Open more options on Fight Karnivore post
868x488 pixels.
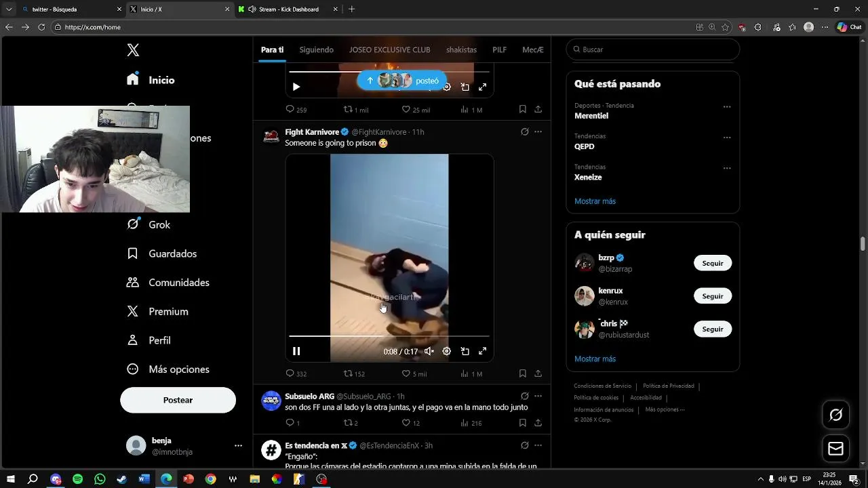tap(538, 131)
